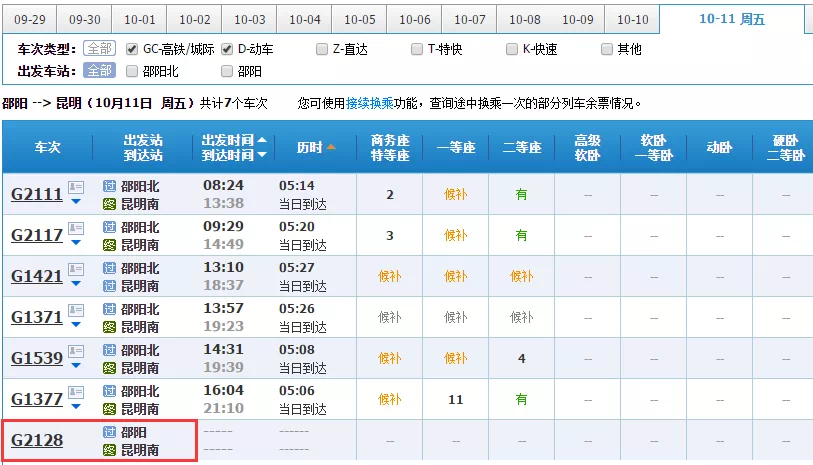Expand stop details for G1539

[x=76, y=365]
